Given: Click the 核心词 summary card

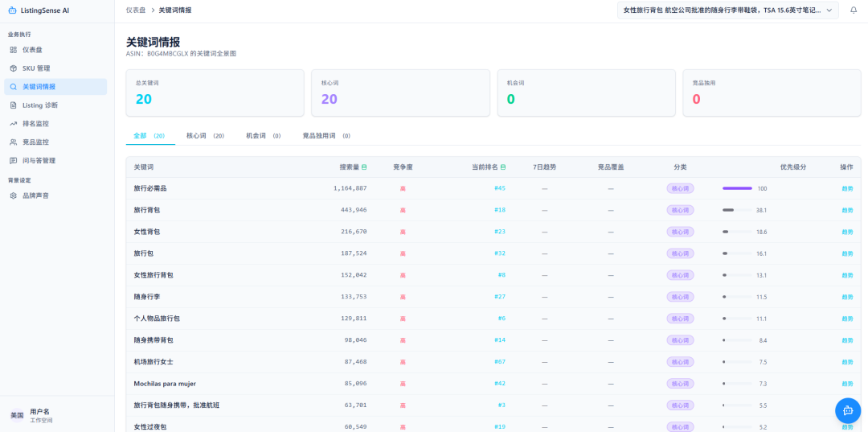Looking at the screenshot, I should coord(400,93).
